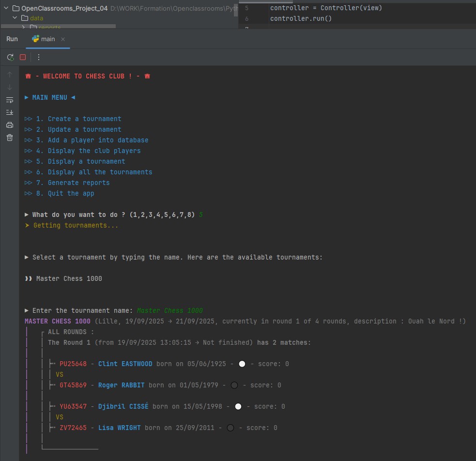The image size is (476, 461).
Task: Click the Print console output icon
Action: point(10,125)
